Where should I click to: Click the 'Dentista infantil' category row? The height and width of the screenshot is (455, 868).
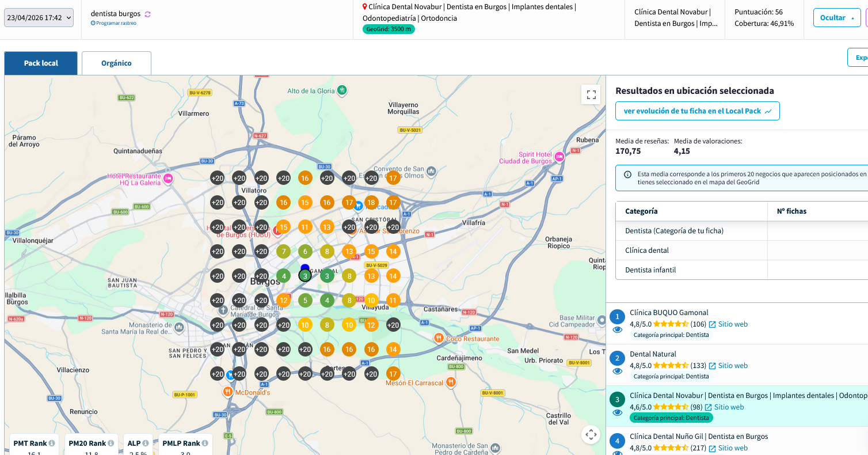(741, 270)
